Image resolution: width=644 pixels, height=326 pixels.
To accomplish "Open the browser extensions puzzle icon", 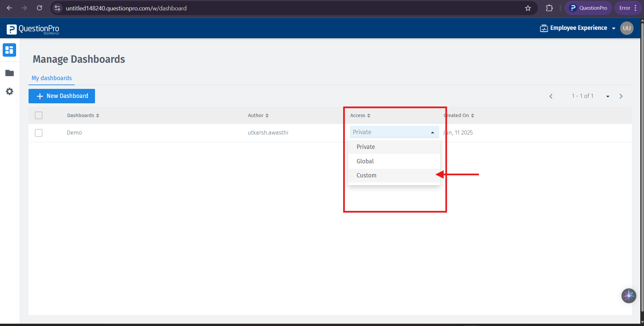I will (x=549, y=8).
